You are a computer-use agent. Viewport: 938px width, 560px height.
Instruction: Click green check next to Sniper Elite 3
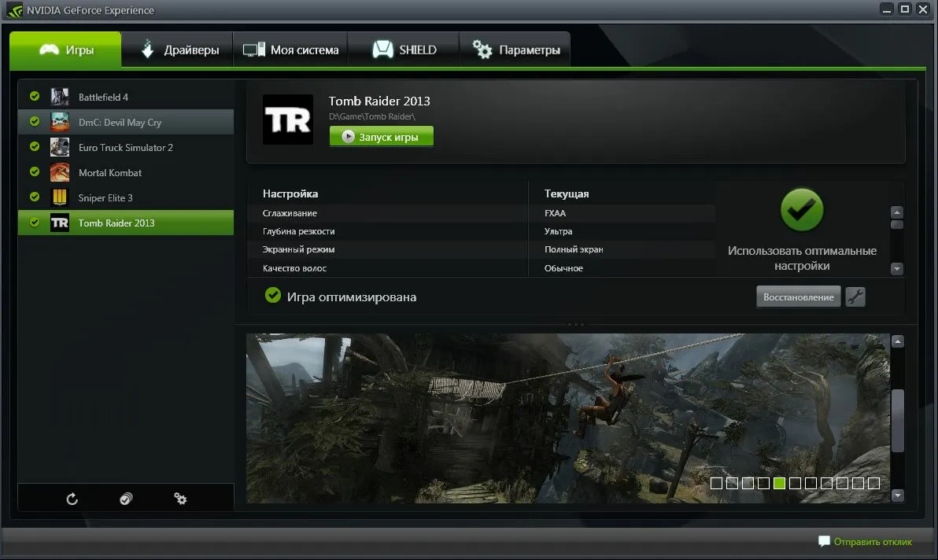tap(35, 197)
